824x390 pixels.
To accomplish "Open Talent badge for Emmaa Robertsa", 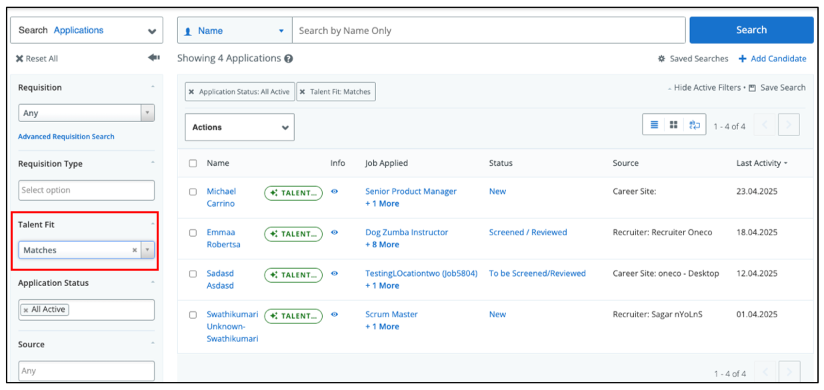I will tap(293, 234).
